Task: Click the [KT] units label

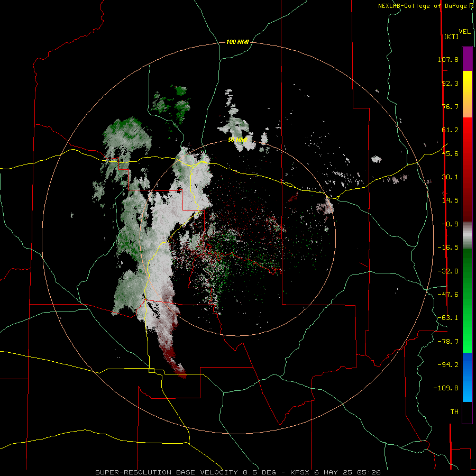Action: [x=452, y=36]
